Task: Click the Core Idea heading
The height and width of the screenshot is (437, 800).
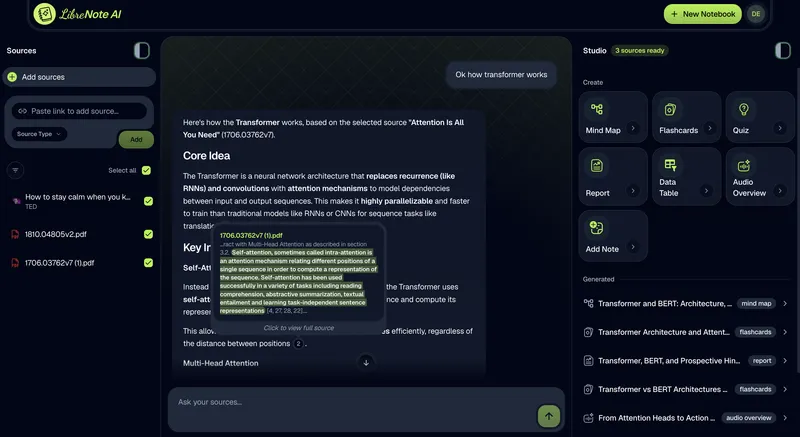Action: [x=207, y=156]
